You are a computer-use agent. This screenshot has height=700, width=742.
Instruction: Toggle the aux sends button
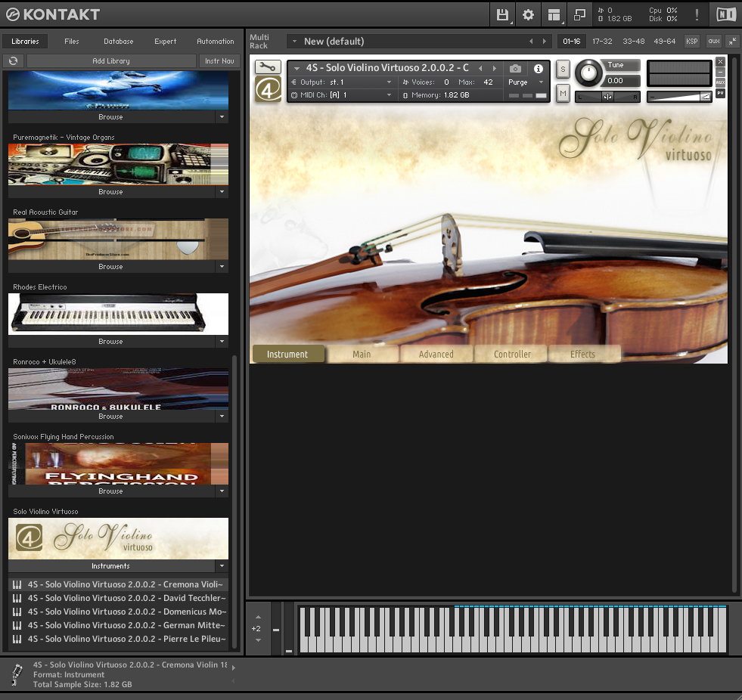(x=713, y=41)
